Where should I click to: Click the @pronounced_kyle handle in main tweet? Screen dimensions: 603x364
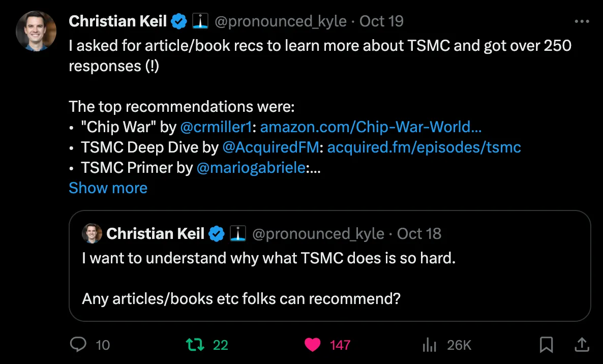click(x=281, y=21)
